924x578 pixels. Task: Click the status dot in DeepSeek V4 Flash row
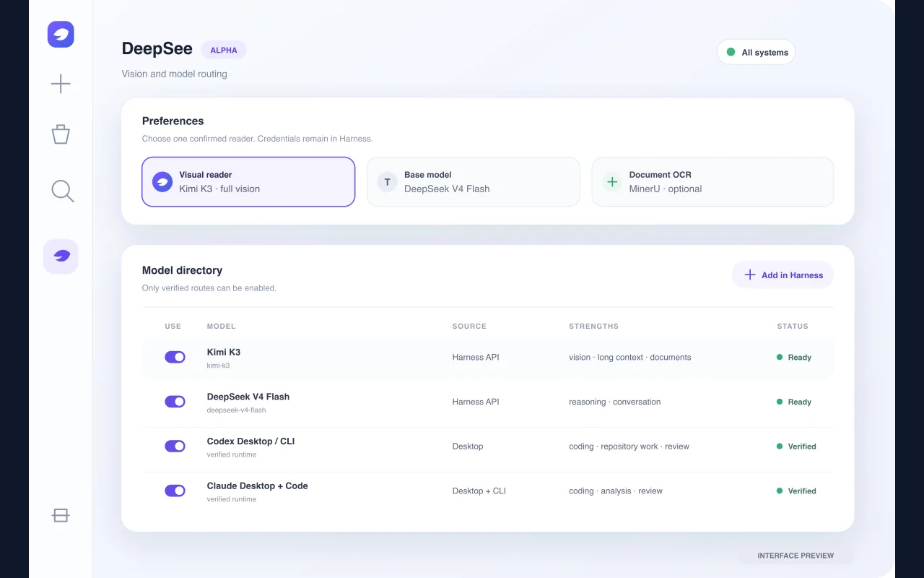click(x=780, y=402)
